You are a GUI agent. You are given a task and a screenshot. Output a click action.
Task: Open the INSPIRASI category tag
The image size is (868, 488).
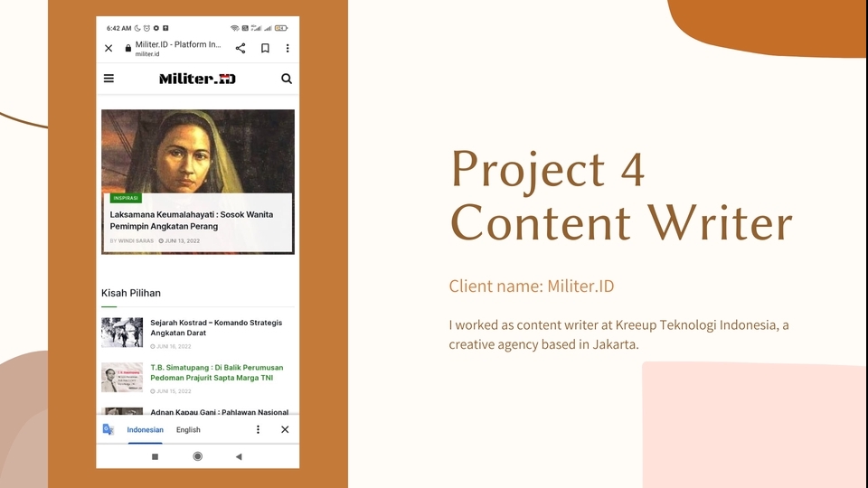pyautogui.click(x=126, y=198)
